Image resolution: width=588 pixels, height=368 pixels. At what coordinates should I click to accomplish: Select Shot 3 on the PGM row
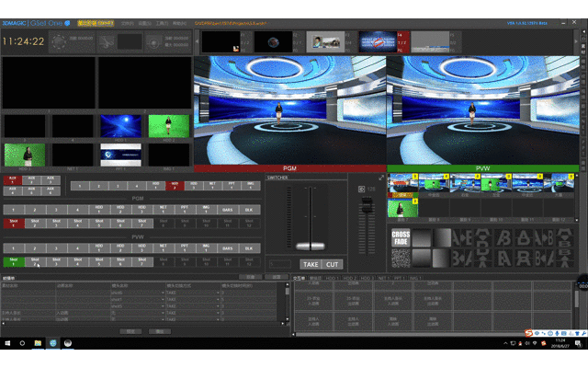pyautogui.click(x=56, y=223)
